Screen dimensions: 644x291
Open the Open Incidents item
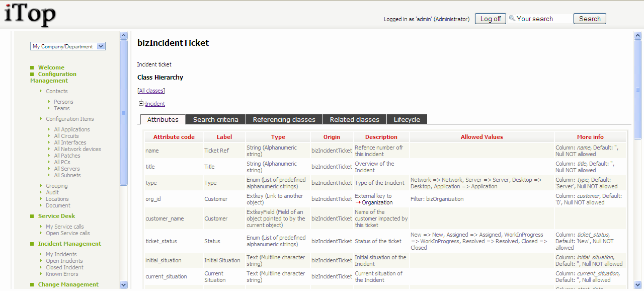coord(64,261)
